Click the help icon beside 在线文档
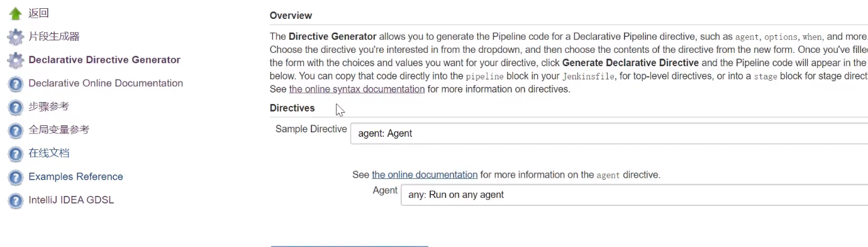 15,154
